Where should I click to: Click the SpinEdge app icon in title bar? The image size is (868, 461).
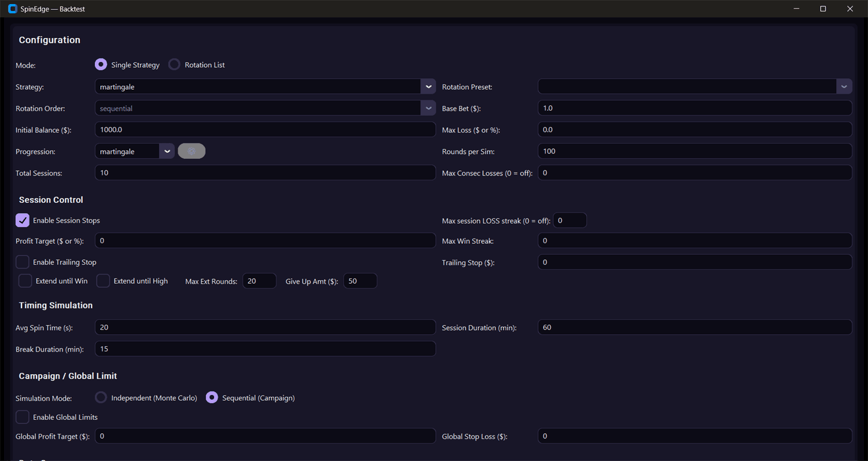click(13, 9)
